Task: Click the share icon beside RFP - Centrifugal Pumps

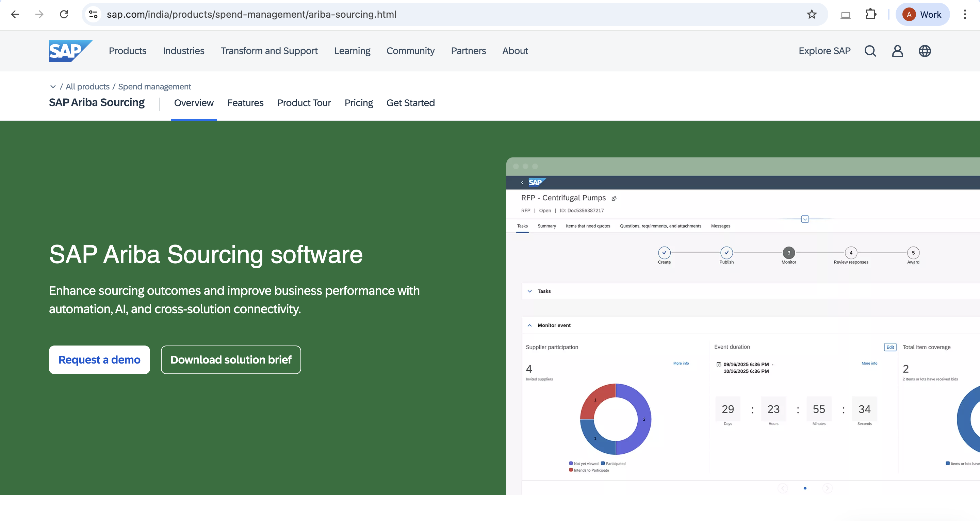Action: coord(613,198)
